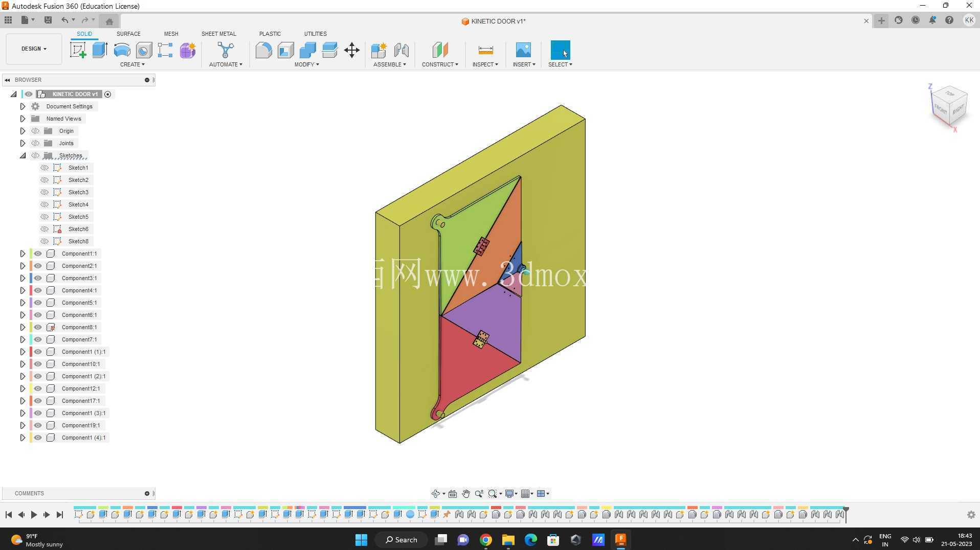This screenshot has width=980, height=550.
Task: Click the New Component icon
Action: 378,50
